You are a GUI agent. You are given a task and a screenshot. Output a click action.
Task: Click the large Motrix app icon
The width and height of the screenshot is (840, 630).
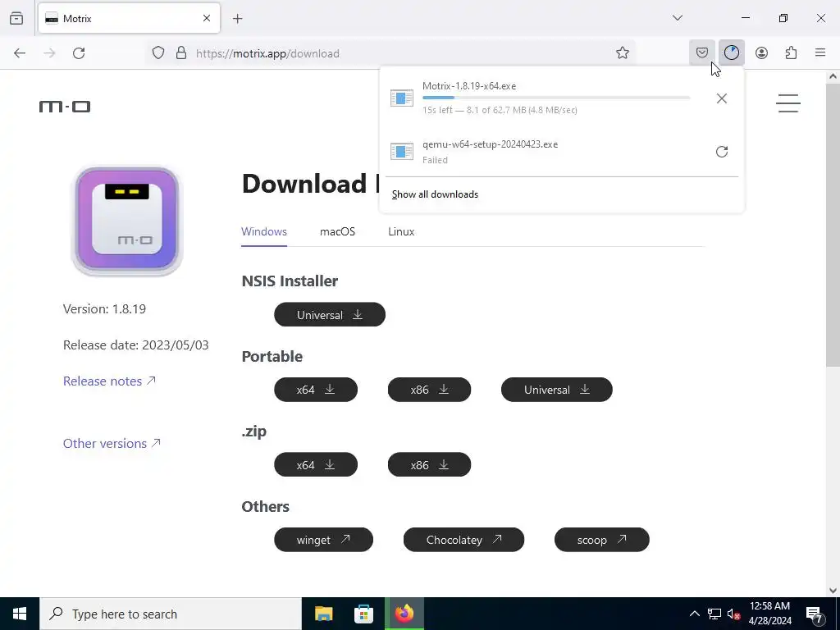point(127,221)
